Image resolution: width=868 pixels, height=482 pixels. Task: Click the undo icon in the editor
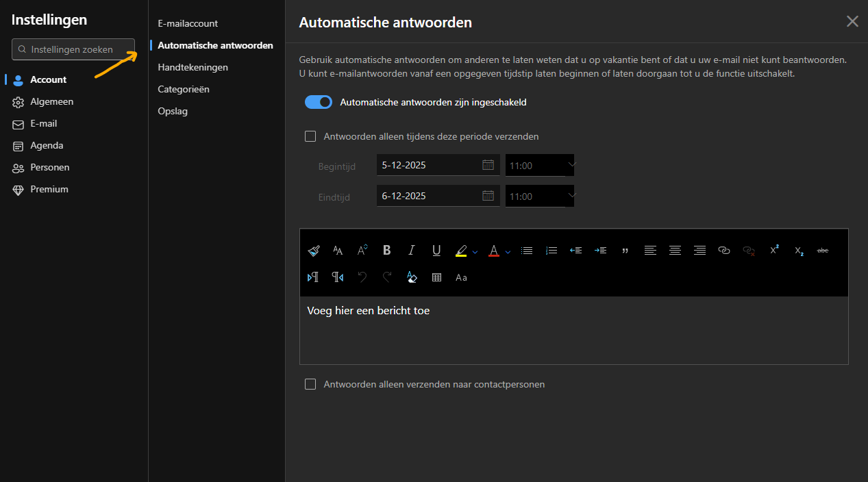click(x=362, y=277)
